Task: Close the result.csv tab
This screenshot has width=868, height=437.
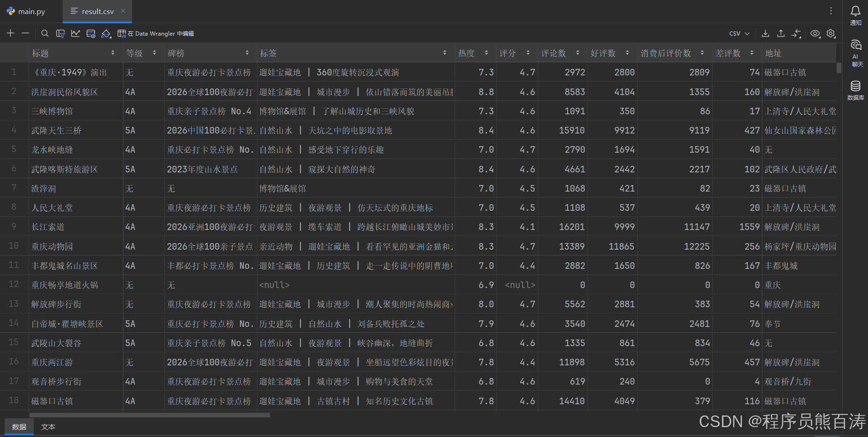Action: coord(123,11)
